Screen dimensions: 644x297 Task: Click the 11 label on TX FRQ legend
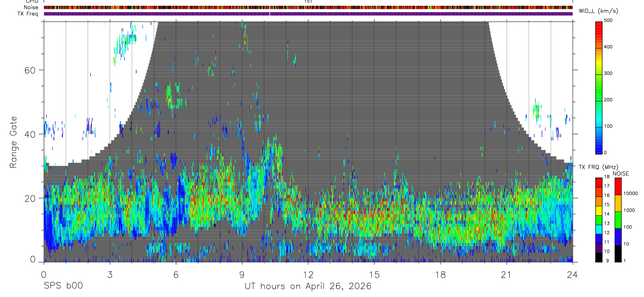click(607, 242)
